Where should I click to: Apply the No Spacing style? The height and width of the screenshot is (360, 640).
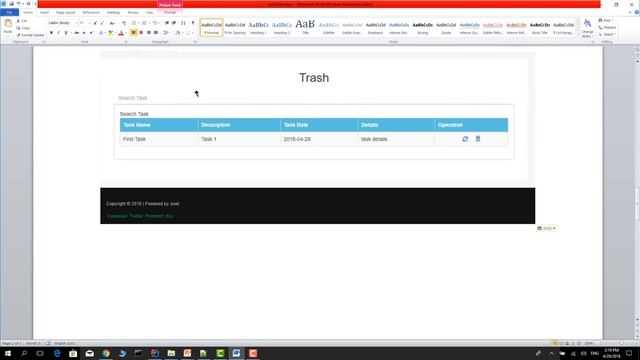click(235, 27)
